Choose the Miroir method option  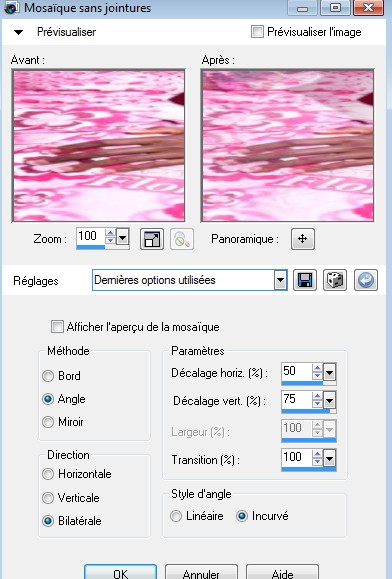pos(48,422)
